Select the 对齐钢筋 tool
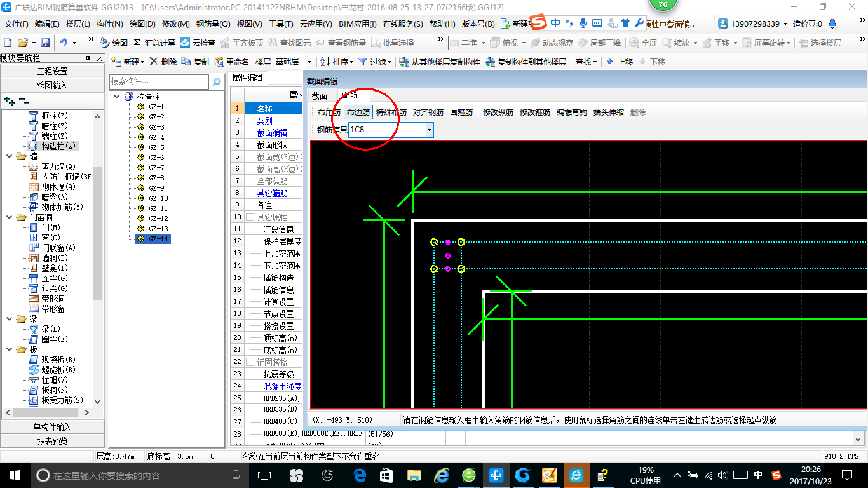 point(428,112)
